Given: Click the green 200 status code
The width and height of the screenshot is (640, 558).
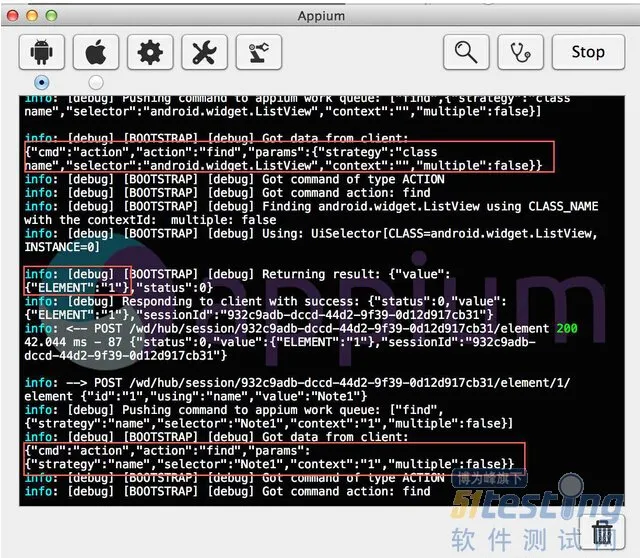Looking at the screenshot, I should (567, 329).
